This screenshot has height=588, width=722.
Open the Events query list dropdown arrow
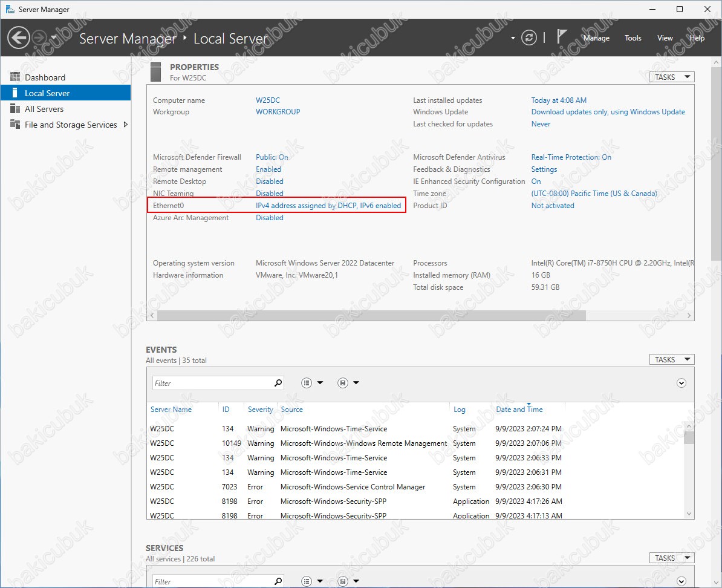pos(320,383)
